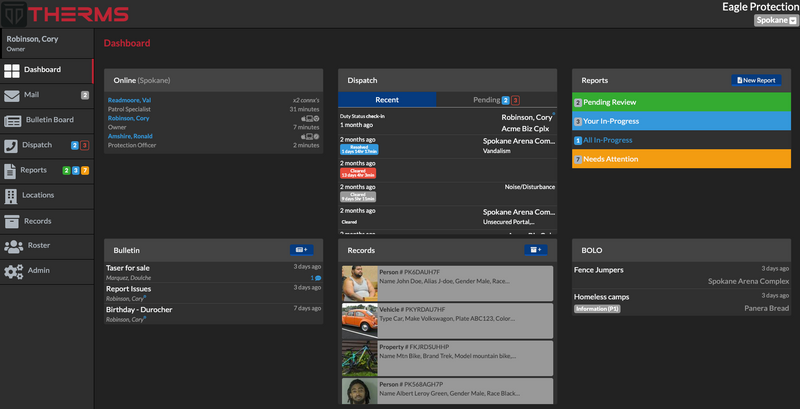
Task: Open Albert Leroy Green photo thumbnail
Action: (x=360, y=391)
